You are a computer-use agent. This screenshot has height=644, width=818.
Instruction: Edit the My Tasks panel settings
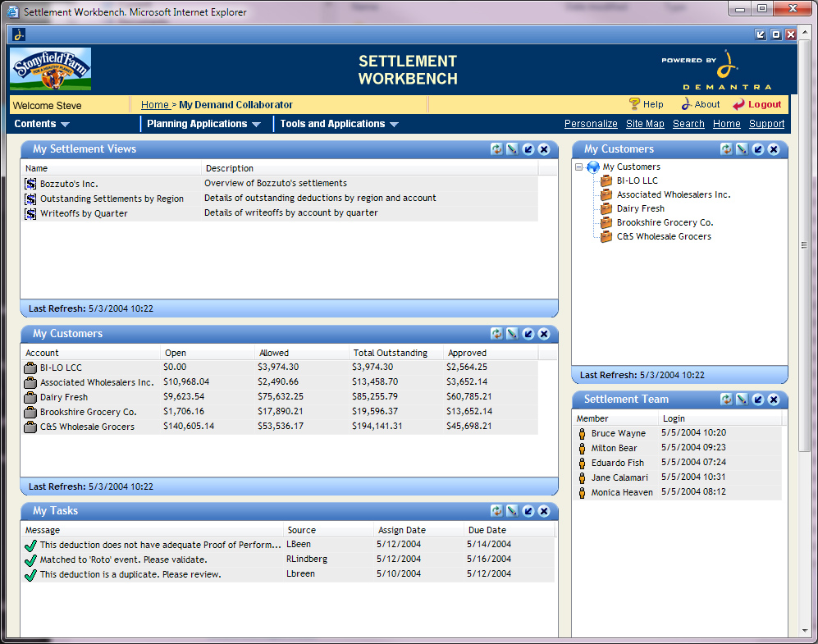(512, 511)
